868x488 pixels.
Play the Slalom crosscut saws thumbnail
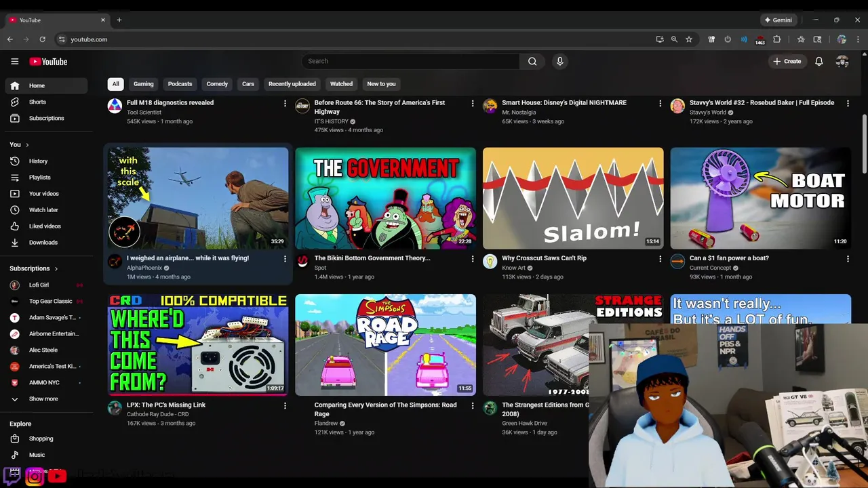point(573,199)
